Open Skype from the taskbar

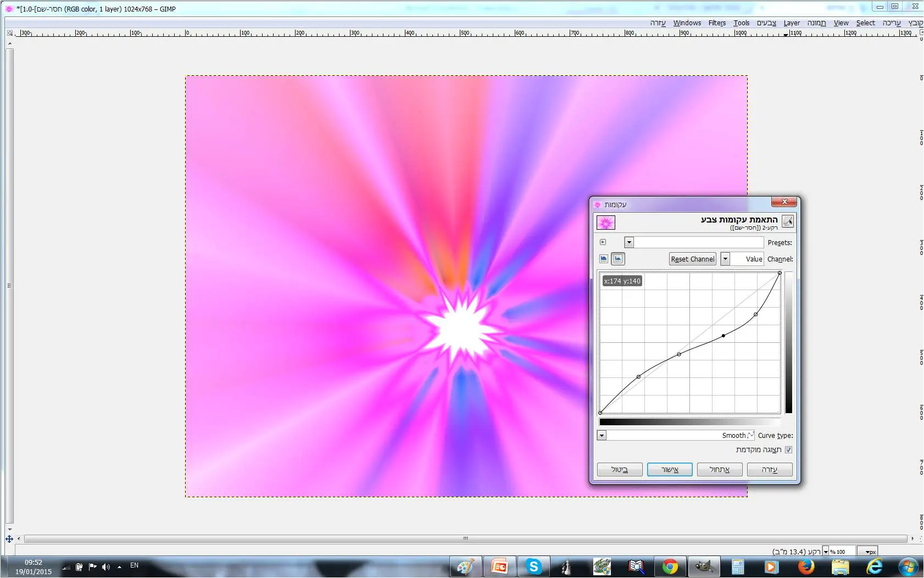coord(533,566)
